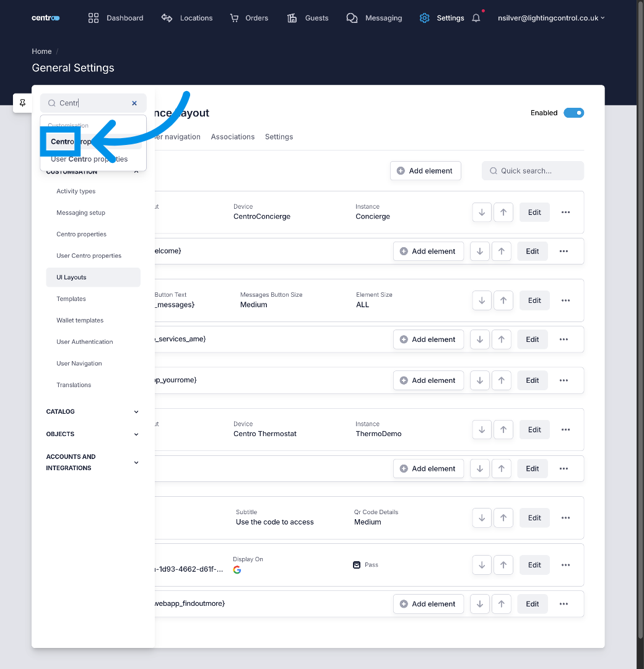This screenshot has width=644, height=669.
Task: Click the Google icon under Display On
Action: (x=237, y=570)
